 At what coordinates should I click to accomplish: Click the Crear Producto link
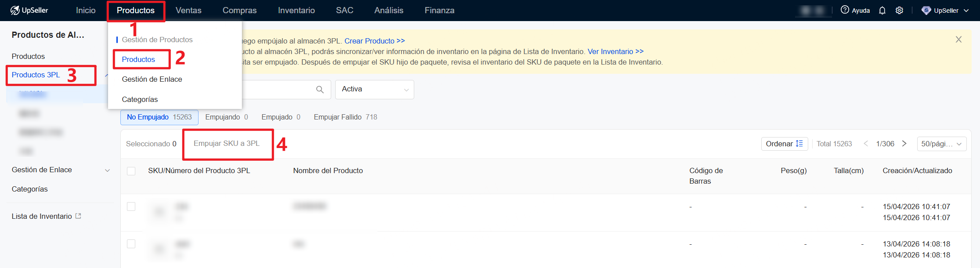[374, 41]
